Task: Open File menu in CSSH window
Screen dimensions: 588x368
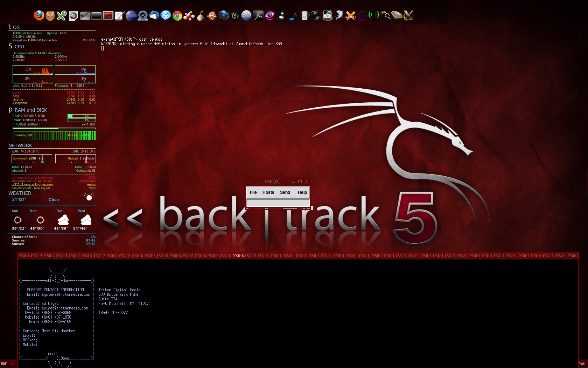Action: pos(253,192)
